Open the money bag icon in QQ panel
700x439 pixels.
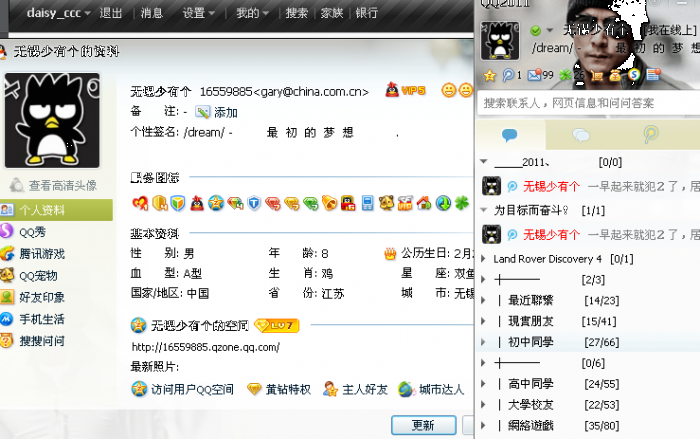615,75
